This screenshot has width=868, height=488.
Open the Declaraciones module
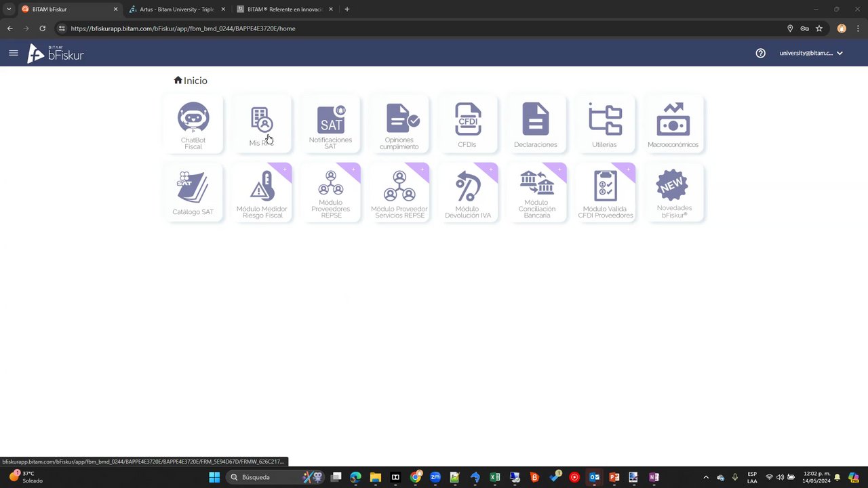click(536, 125)
